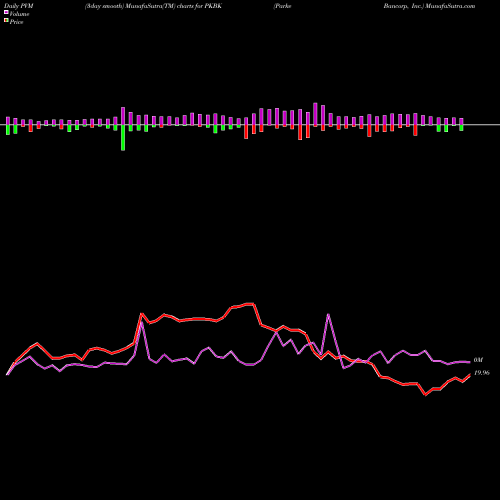The height and width of the screenshot is (500, 500).
Task: Click the Price legend label
Action: click(16, 22)
